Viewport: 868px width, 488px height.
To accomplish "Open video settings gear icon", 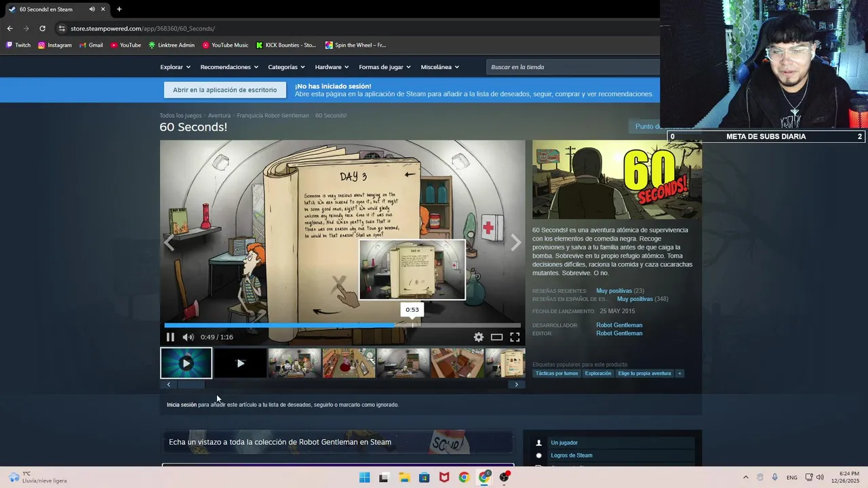I will pos(479,337).
